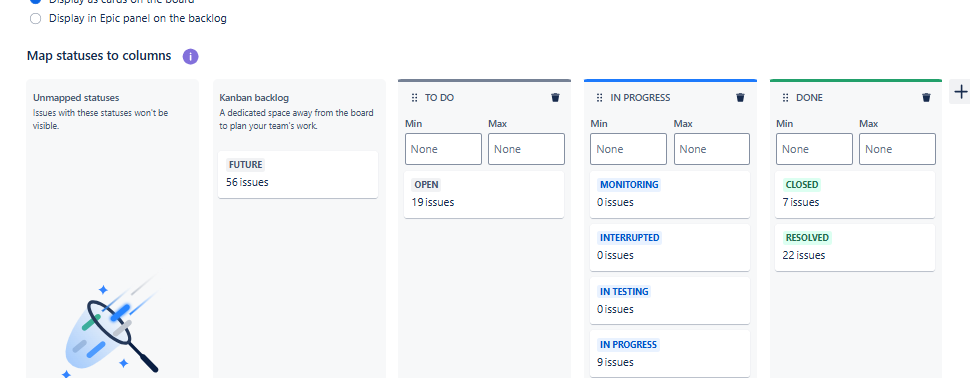The image size is (970, 378).
Task: Click the Max field of the TO DO column
Action: pyautogui.click(x=526, y=149)
